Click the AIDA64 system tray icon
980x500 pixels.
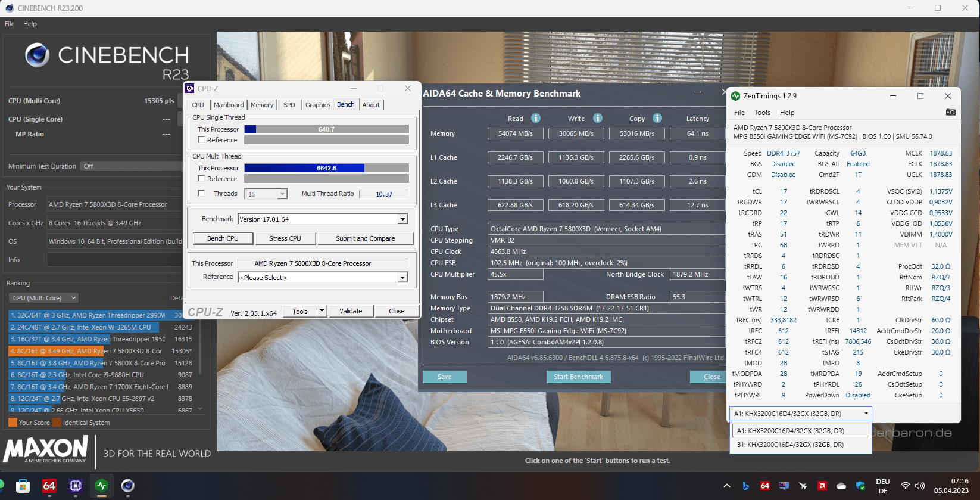coord(765,486)
